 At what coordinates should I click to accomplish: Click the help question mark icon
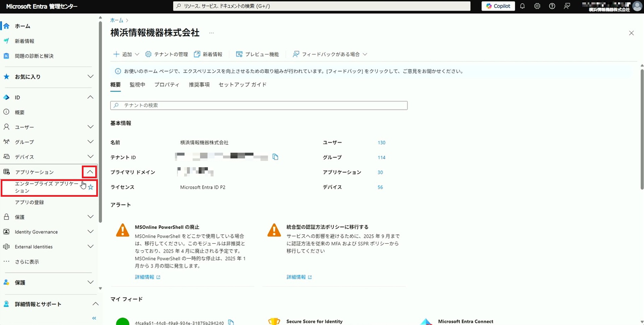coord(552,6)
